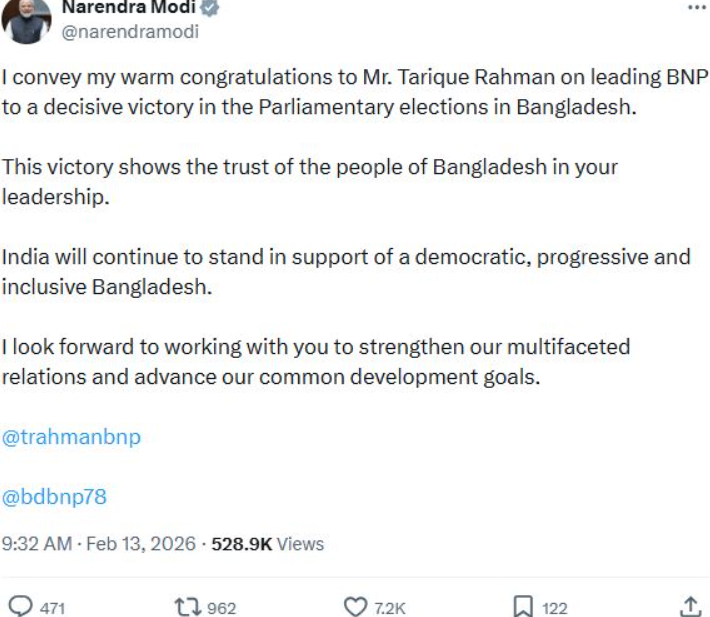Open the @trahmanbnp mention
Viewport: 710px width, 617px height.
[x=71, y=438]
